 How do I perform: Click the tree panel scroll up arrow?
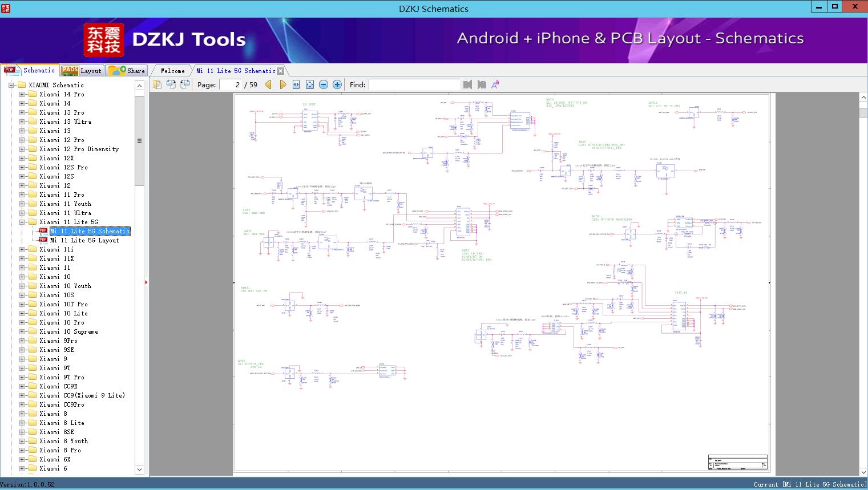139,86
